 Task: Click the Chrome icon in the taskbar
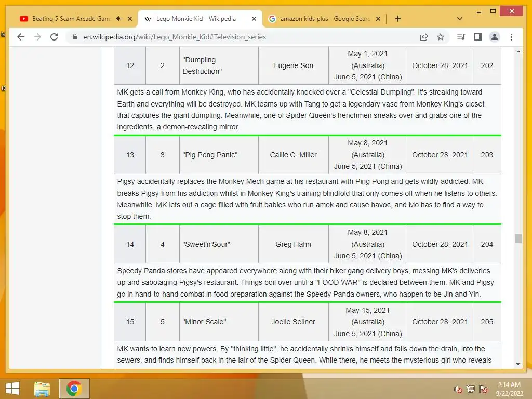[x=74, y=389]
